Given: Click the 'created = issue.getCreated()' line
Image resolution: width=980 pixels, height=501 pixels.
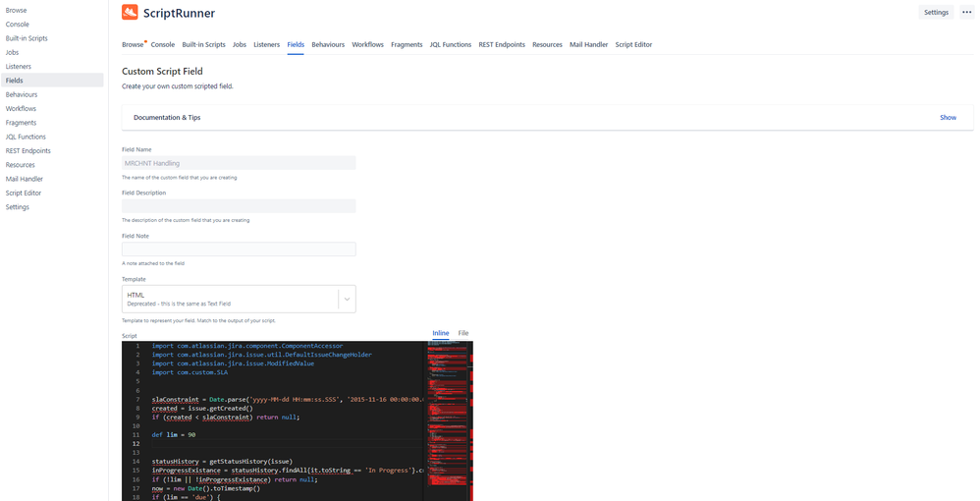Looking at the screenshot, I should pyautogui.click(x=202, y=409).
